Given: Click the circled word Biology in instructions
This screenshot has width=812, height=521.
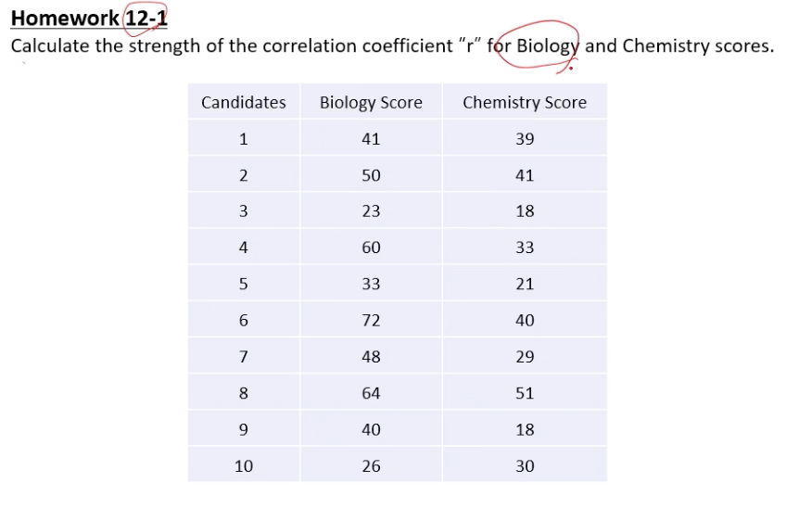Looking at the screenshot, I should [x=548, y=46].
